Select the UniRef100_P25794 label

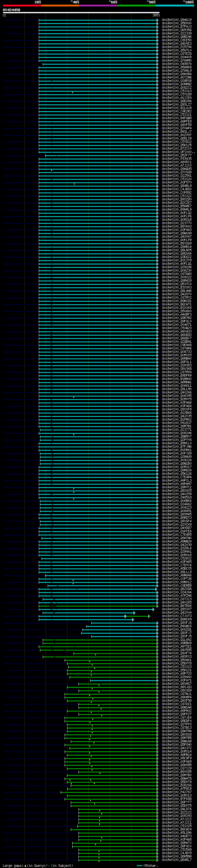point(176,47)
